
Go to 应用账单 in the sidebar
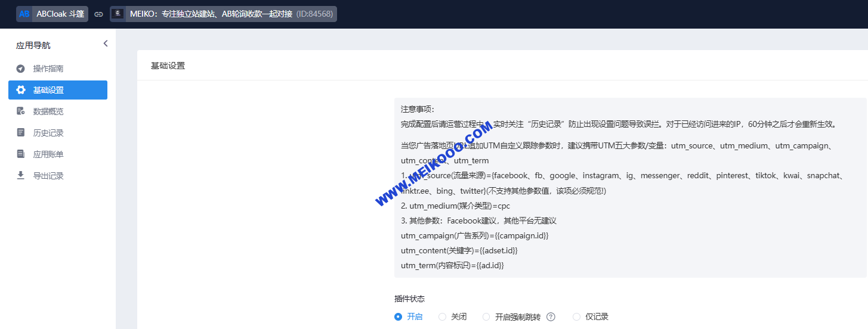48,154
